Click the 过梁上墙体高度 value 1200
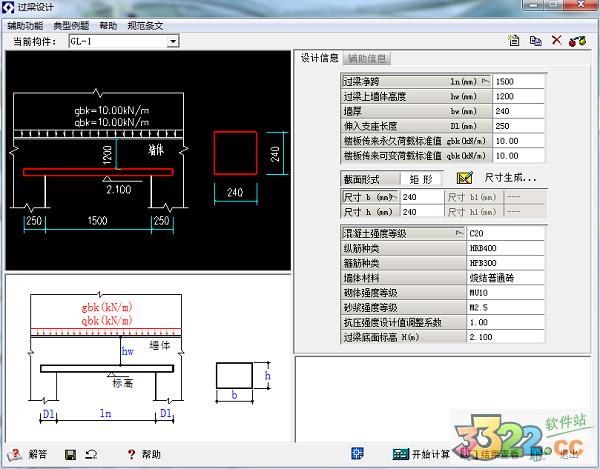Image resolution: width=600 pixels, height=469 pixels. (x=518, y=96)
